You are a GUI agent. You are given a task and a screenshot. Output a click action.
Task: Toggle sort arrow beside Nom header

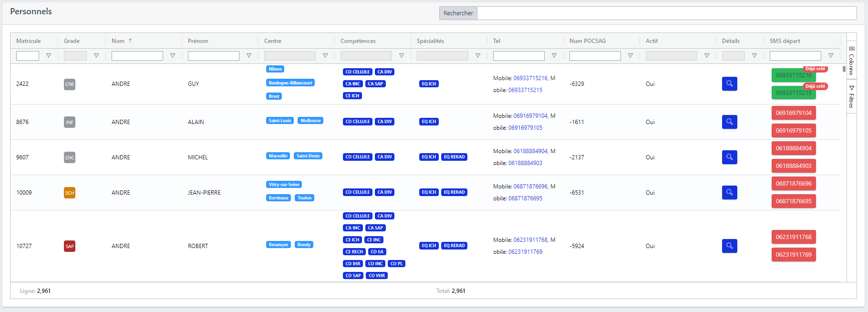(130, 41)
